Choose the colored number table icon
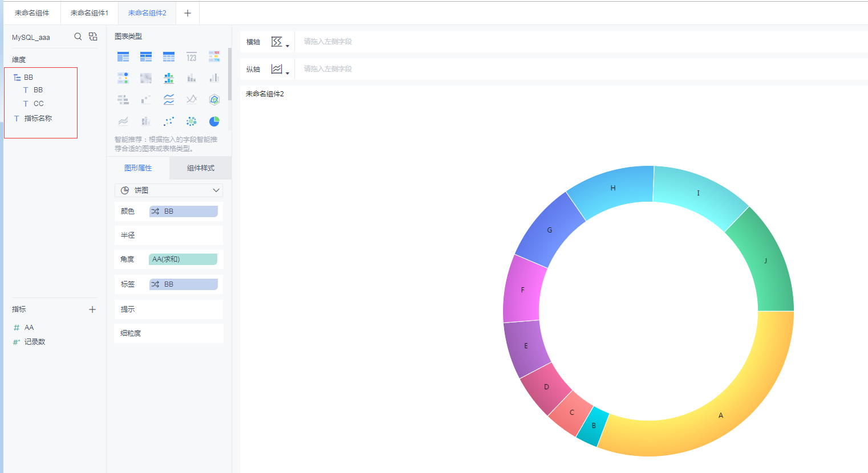868x473 pixels. pyautogui.click(x=214, y=56)
